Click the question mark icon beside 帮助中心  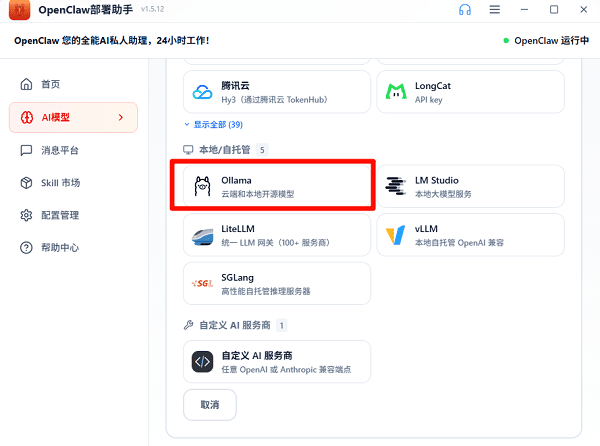point(26,248)
